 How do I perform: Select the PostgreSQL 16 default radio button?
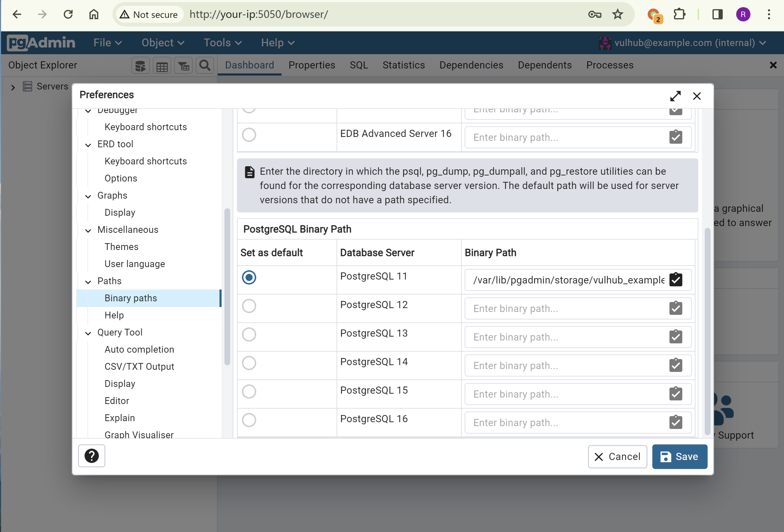(249, 420)
